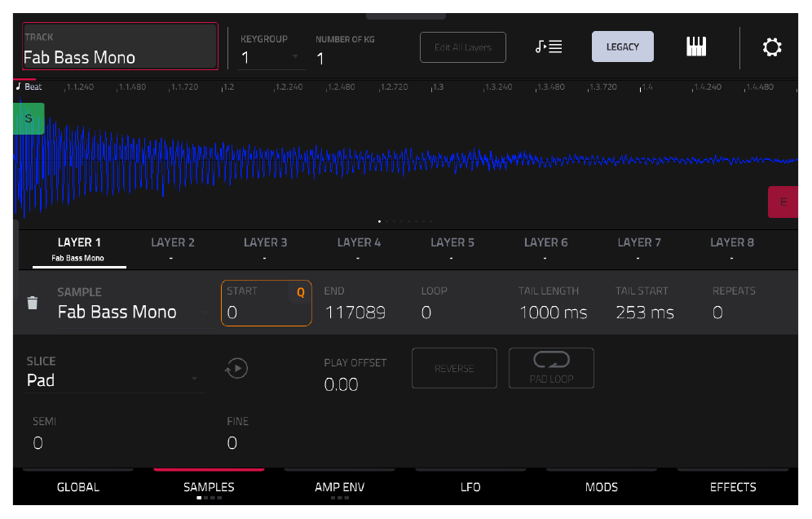Select the Play Offset 0.00 value
Image resolution: width=812 pixels, height=519 pixels.
341,384
